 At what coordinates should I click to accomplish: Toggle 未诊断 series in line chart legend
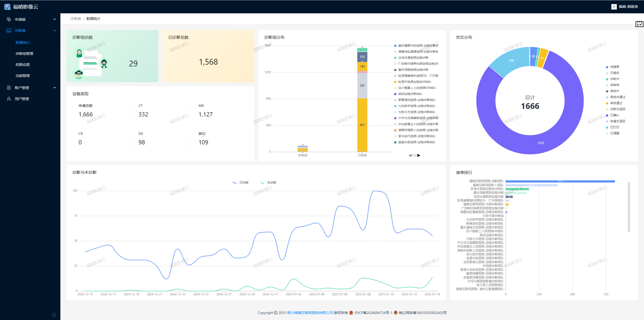(268, 183)
